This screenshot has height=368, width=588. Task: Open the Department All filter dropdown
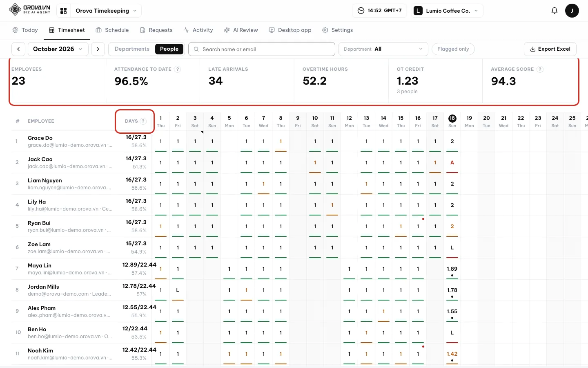[x=383, y=49]
